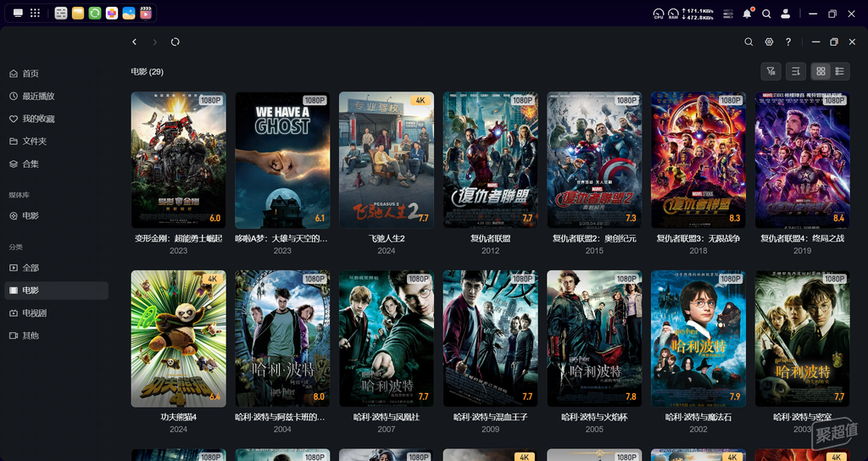The image size is (868, 461).
Task: Open the user account menu
Action: tap(785, 14)
